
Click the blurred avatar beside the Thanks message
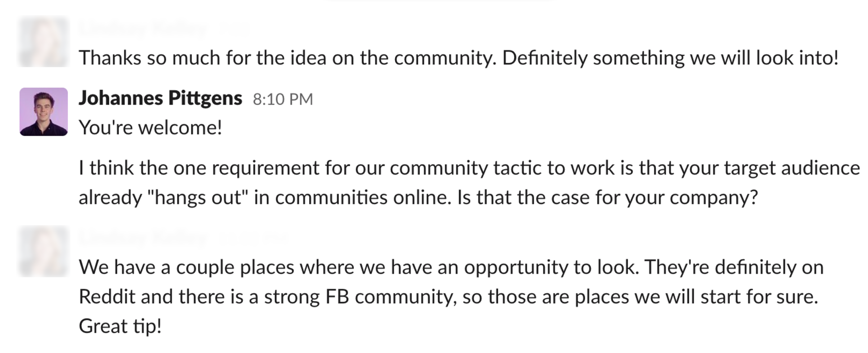point(44,42)
